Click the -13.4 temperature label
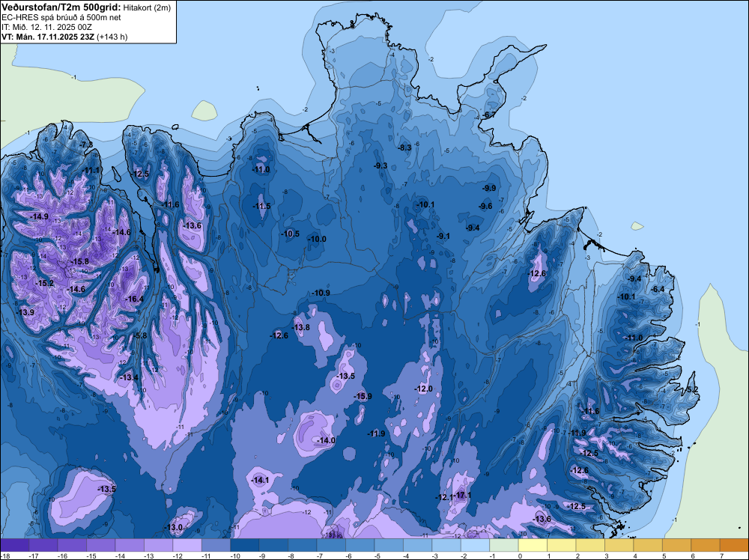 tap(129, 377)
